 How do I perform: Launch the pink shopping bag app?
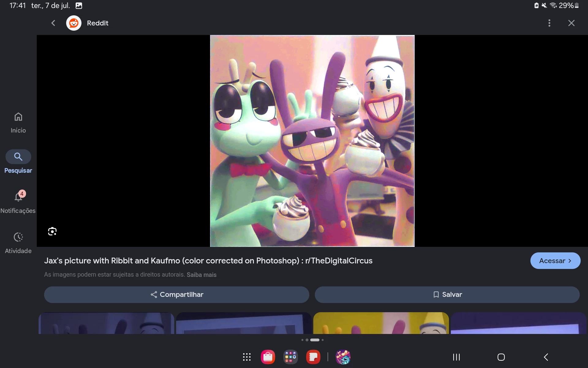tap(268, 357)
